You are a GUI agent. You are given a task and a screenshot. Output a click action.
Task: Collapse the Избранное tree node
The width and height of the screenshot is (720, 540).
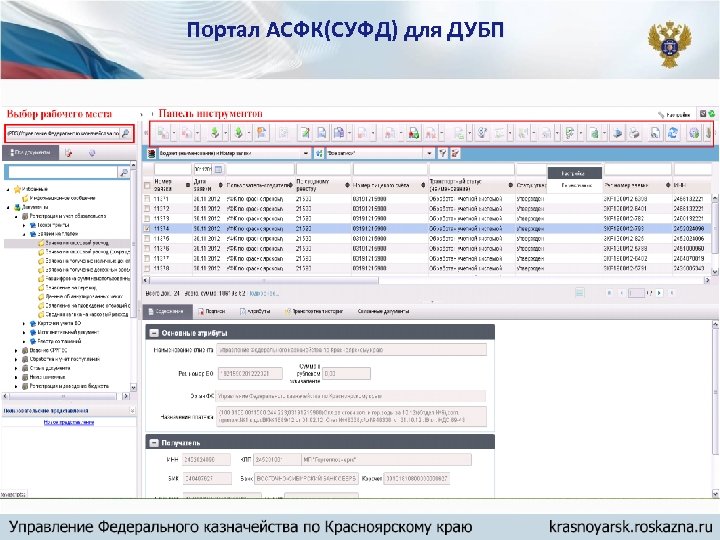[8, 189]
